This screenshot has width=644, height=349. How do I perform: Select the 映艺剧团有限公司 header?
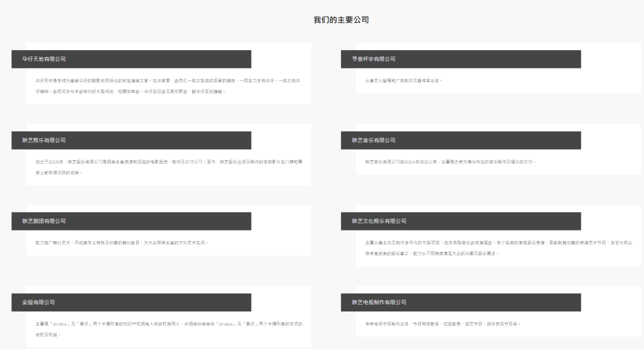(x=131, y=221)
